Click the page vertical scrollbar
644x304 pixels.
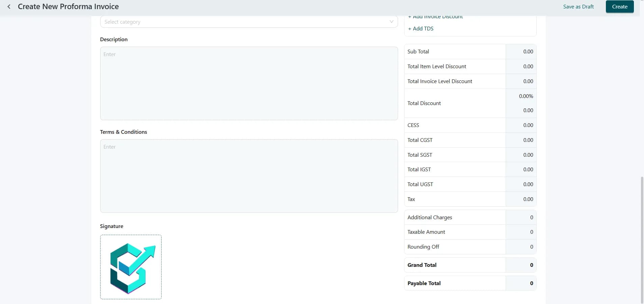click(642, 240)
